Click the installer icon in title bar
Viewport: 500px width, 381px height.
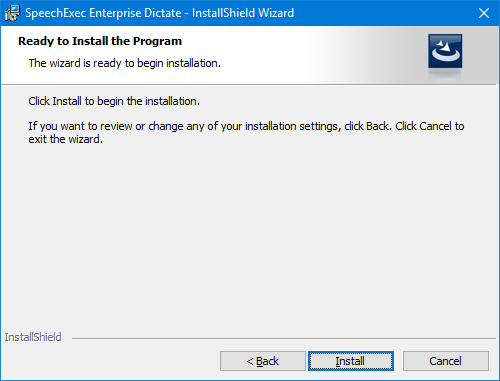[x=12, y=13]
